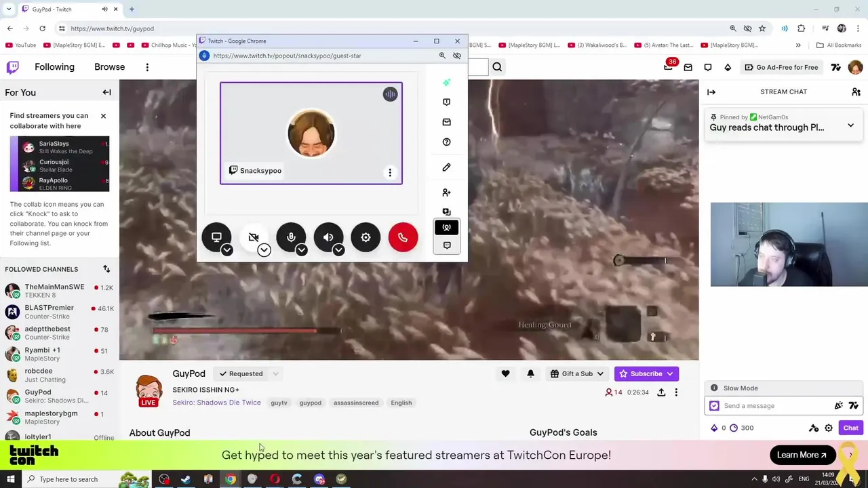Open Twitch user profile avatar menu
This screenshot has width=868, height=488.
click(x=855, y=67)
